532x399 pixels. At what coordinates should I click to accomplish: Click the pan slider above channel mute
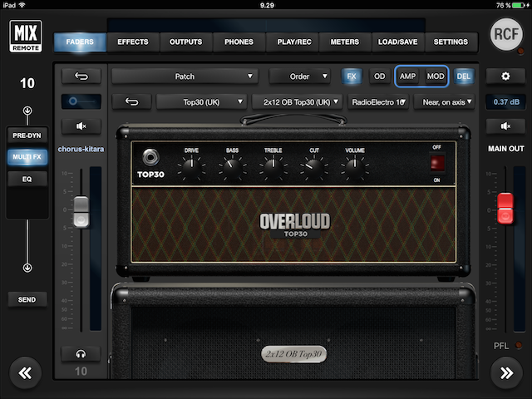tap(81, 101)
